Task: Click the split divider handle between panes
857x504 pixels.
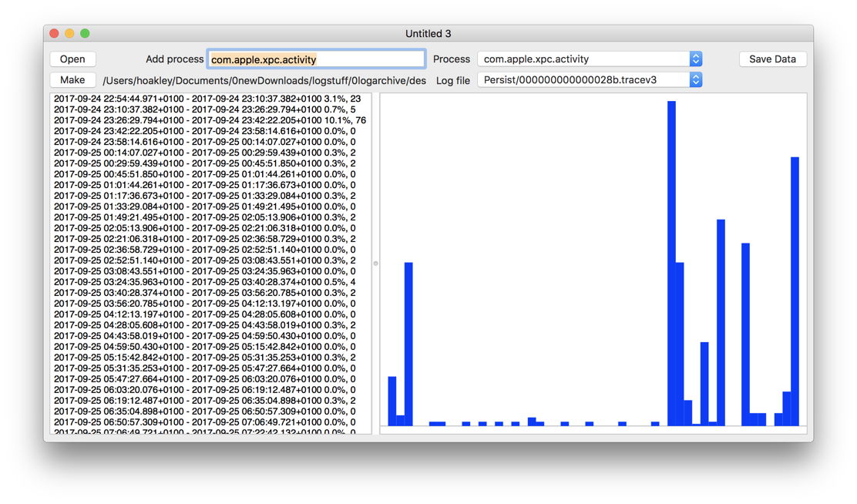Action: pos(375,264)
